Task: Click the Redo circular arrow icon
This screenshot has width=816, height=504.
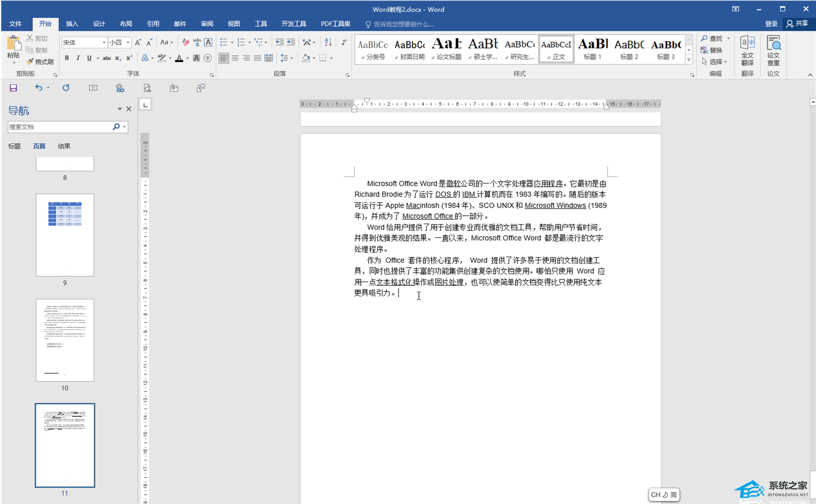Action: click(x=66, y=88)
